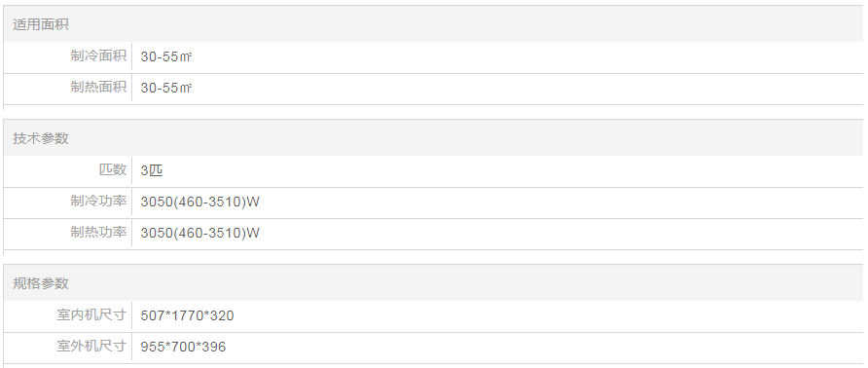Select the 室内机尺寸 row label
The width and height of the screenshot is (868, 368).
click(91, 315)
